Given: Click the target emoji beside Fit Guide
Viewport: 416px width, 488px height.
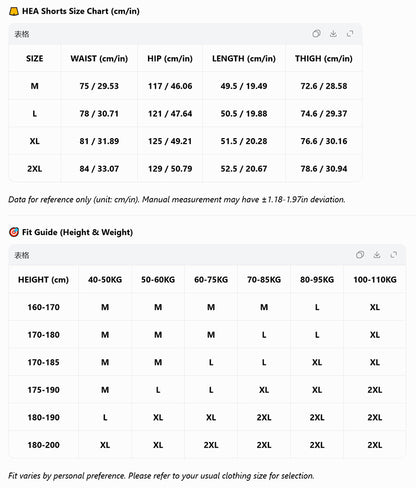Looking at the screenshot, I should coord(14,232).
